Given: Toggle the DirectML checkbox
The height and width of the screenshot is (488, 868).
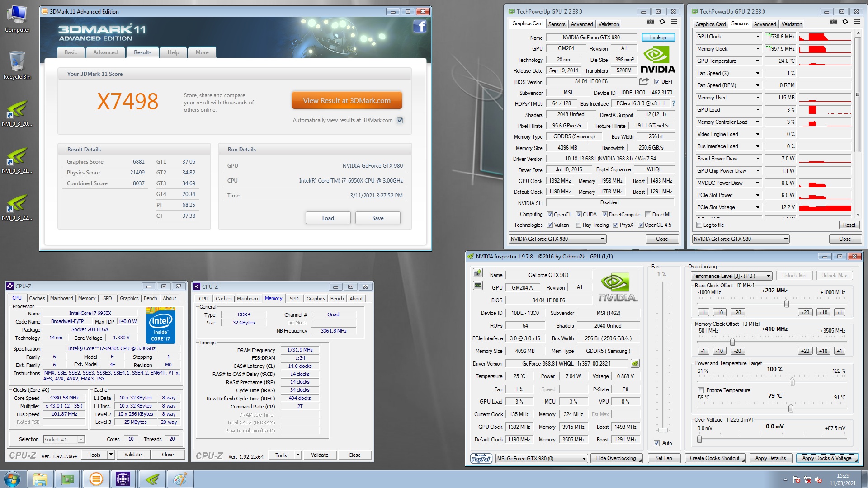Looking at the screenshot, I should (x=648, y=215).
